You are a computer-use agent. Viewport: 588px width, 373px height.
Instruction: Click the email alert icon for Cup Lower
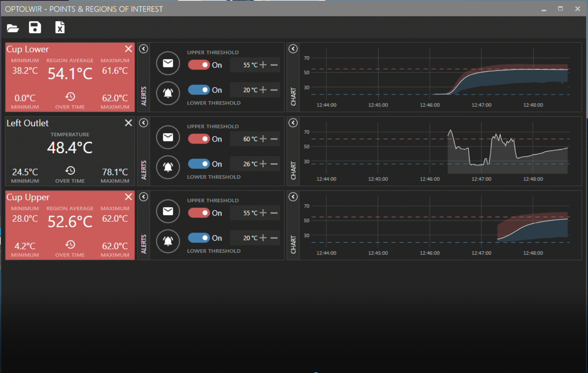tap(168, 63)
